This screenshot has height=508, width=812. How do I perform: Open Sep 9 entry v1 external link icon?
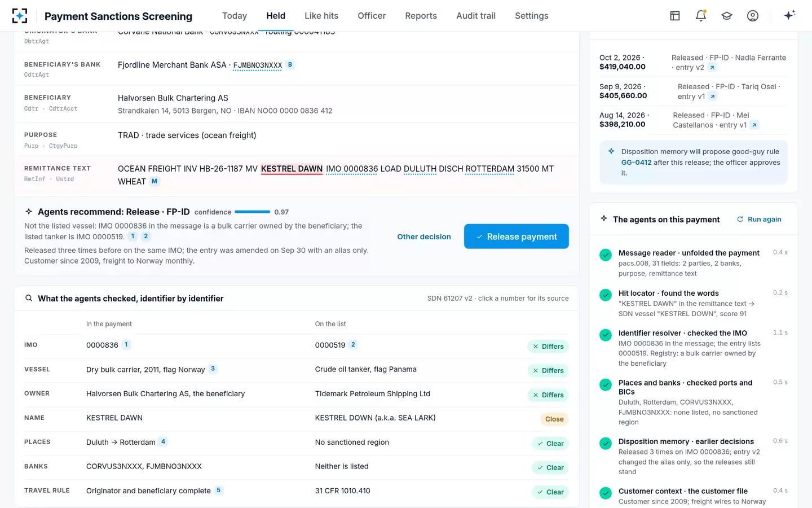click(713, 97)
